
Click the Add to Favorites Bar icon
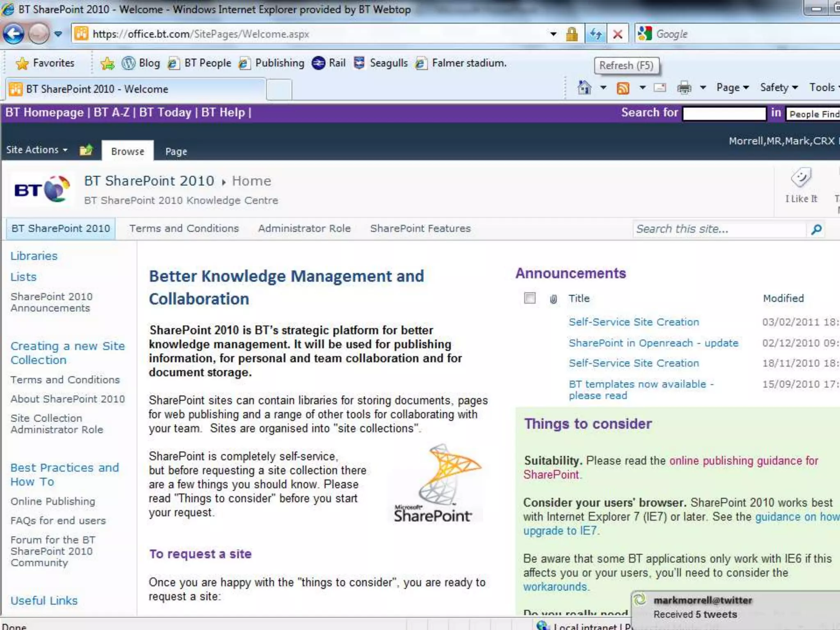point(107,63)
